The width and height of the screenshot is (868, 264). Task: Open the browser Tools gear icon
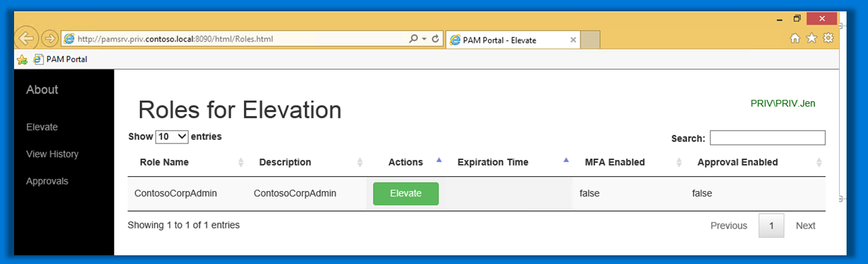point(828,38)
